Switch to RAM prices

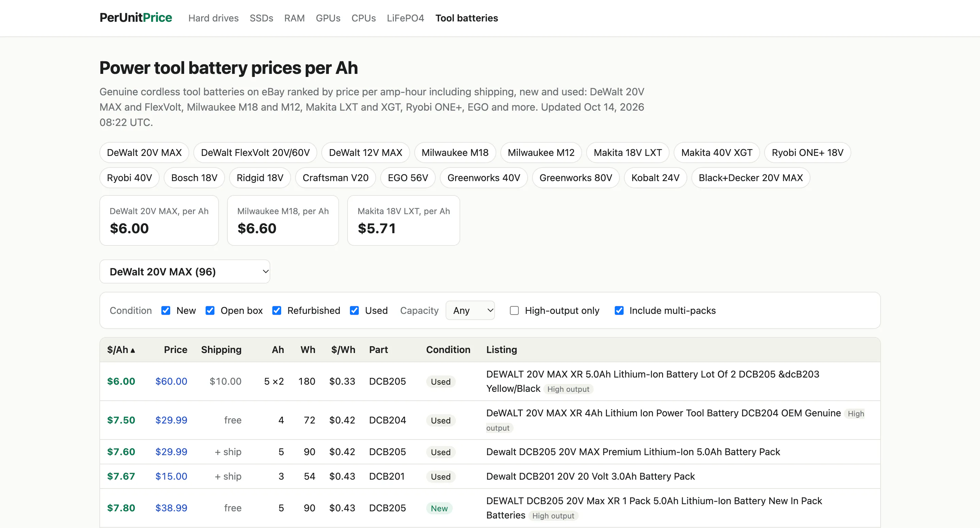tap(294, 18)
